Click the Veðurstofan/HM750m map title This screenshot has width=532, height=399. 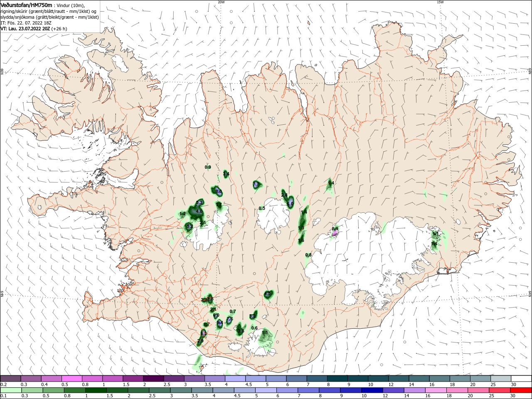[27, 5]
